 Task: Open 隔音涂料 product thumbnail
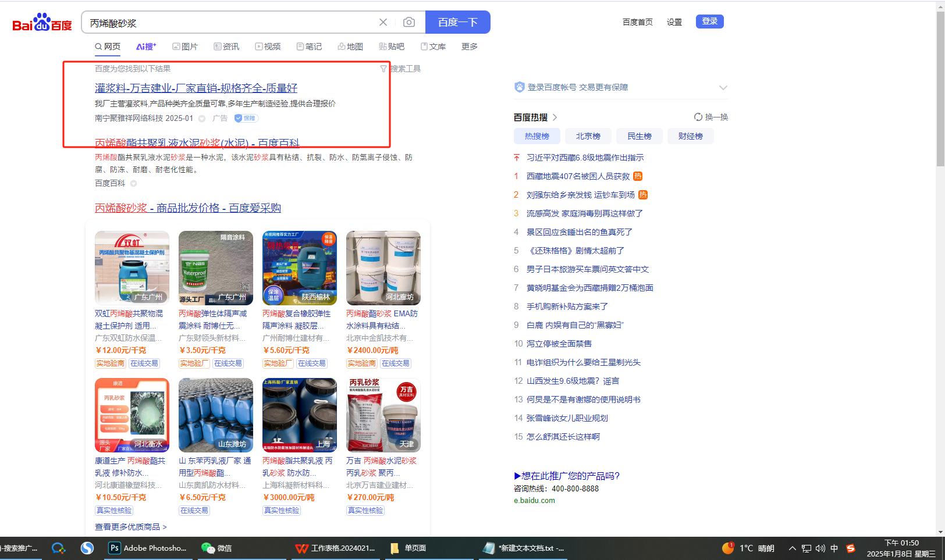[x=216, y=268]
